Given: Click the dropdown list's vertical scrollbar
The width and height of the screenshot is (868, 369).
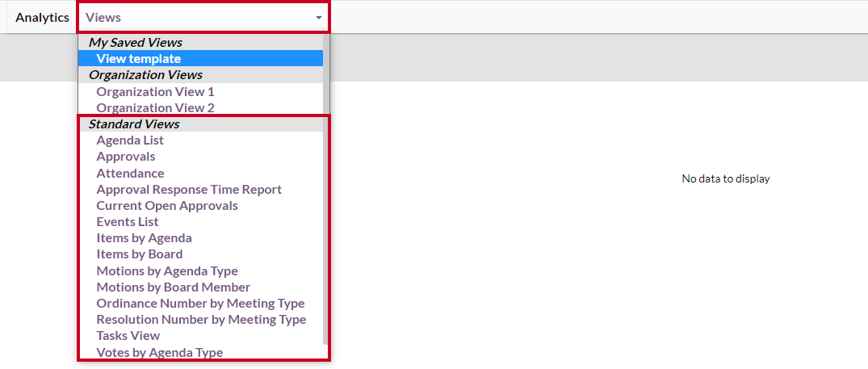Looking at the screenshot, I should (326, 189).
